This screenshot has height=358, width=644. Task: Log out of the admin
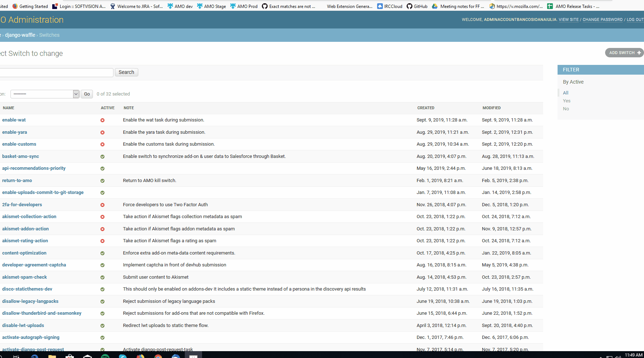(x=635, y=19)
